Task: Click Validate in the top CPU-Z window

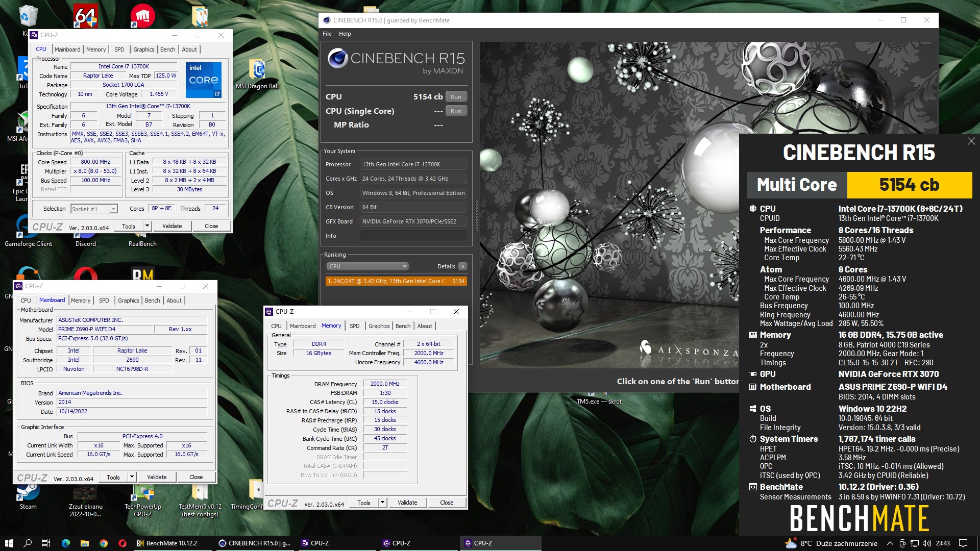Action: coord(172,226)
